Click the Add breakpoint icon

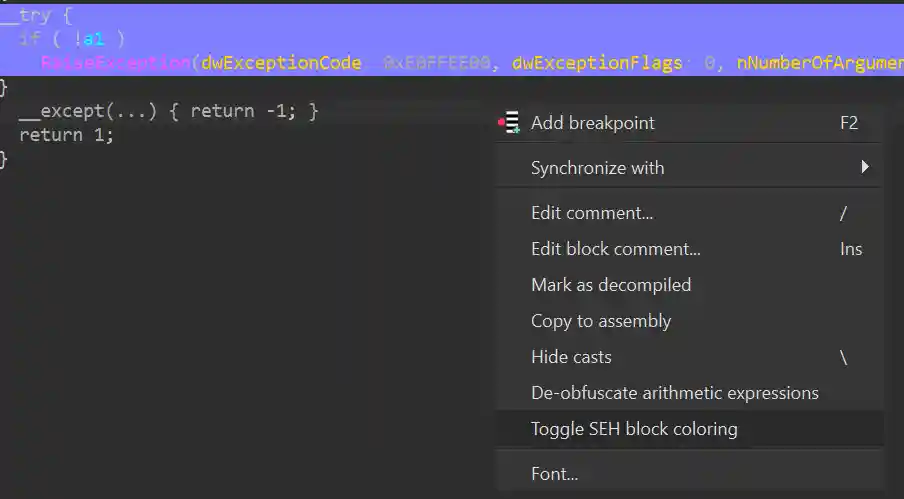click(510, 123)
